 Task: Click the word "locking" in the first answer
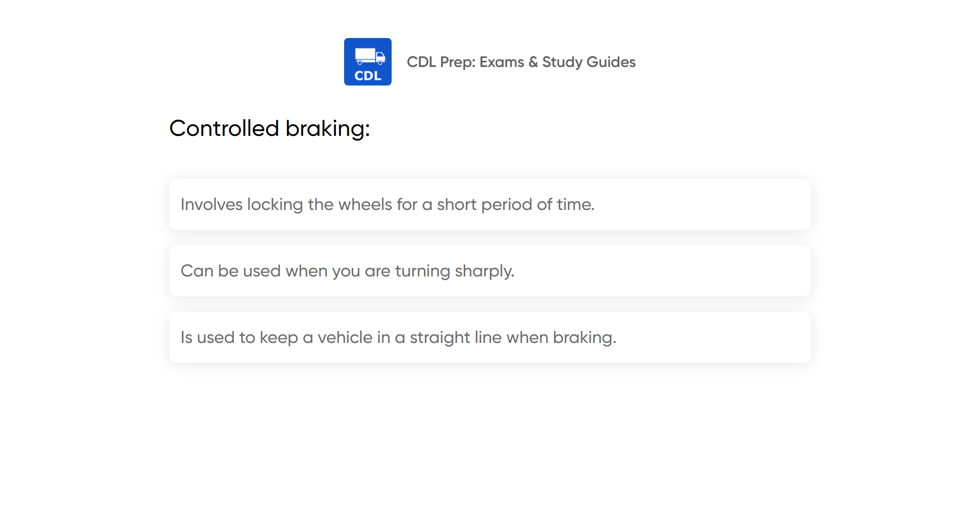(275, 204)
